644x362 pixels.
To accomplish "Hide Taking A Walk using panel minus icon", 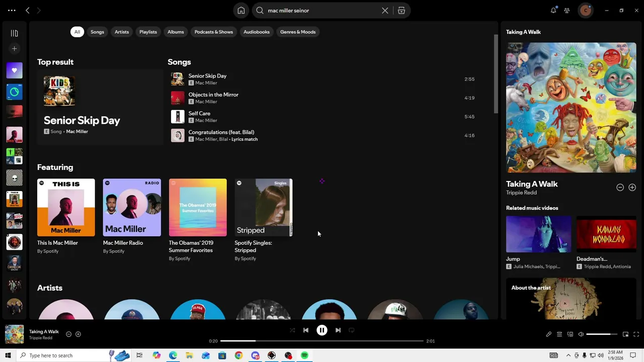I will (x=620, y=187).
